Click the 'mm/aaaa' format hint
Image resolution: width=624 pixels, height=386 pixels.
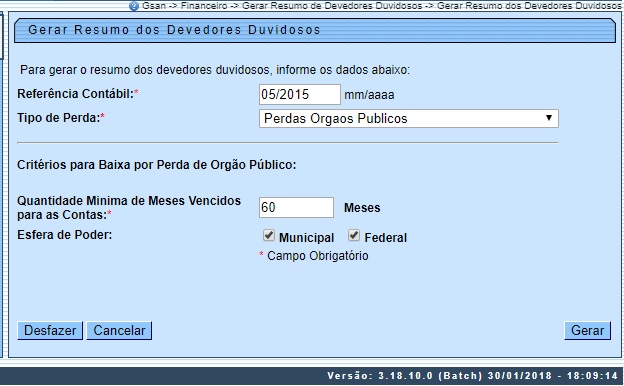pyautogui.click(x=369, y=95)
